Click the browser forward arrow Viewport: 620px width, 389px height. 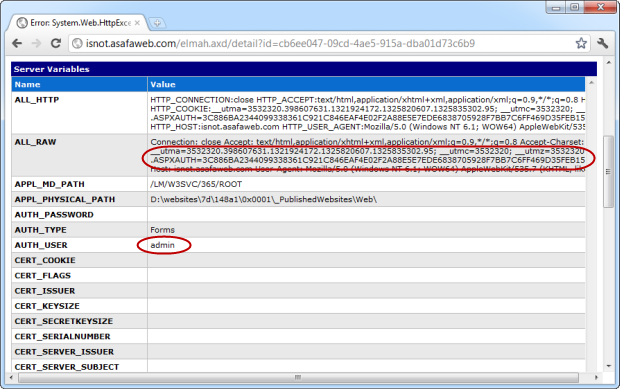36,43
